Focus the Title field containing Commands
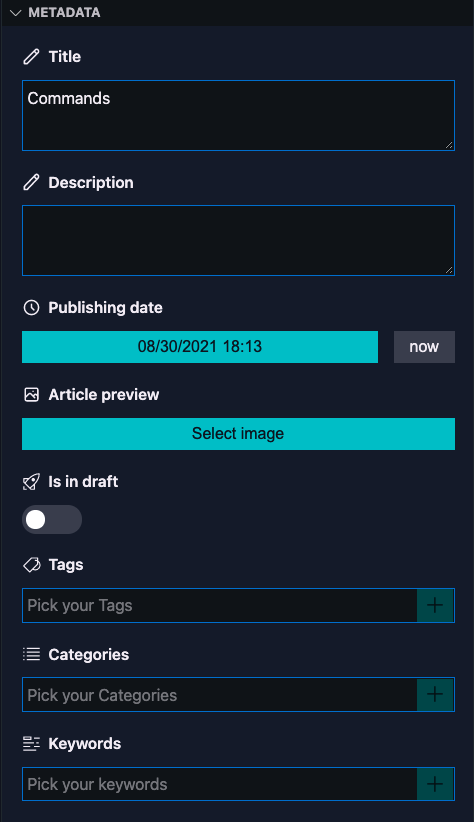 pyautogui.click(x=238, y=115)
